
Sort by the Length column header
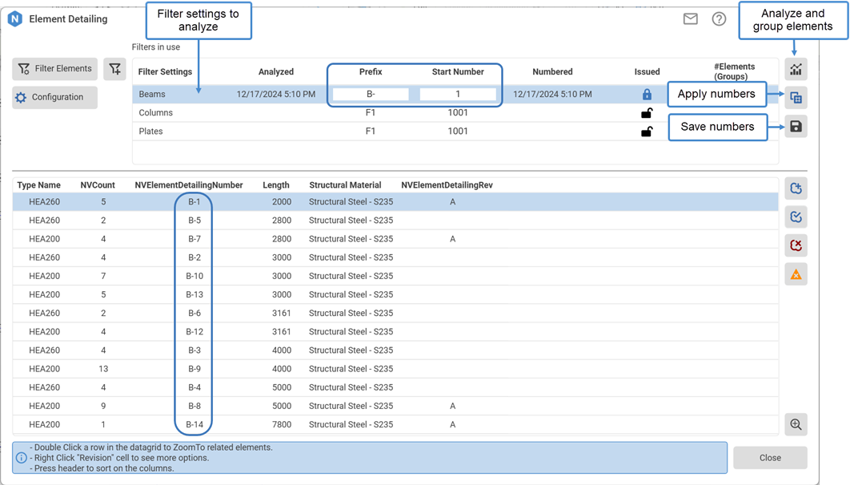coord(276,185)
